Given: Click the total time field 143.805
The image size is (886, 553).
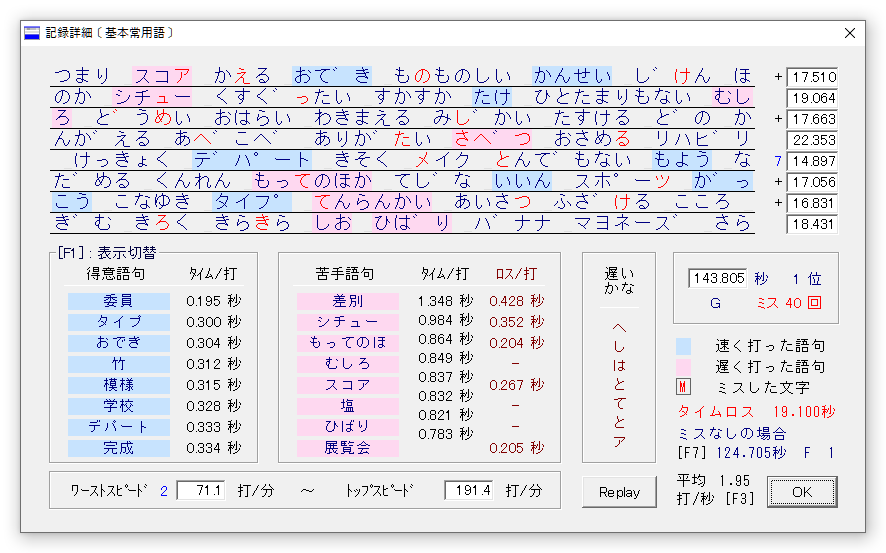Looking at the screenshot, I should click(x=718, y=278).
